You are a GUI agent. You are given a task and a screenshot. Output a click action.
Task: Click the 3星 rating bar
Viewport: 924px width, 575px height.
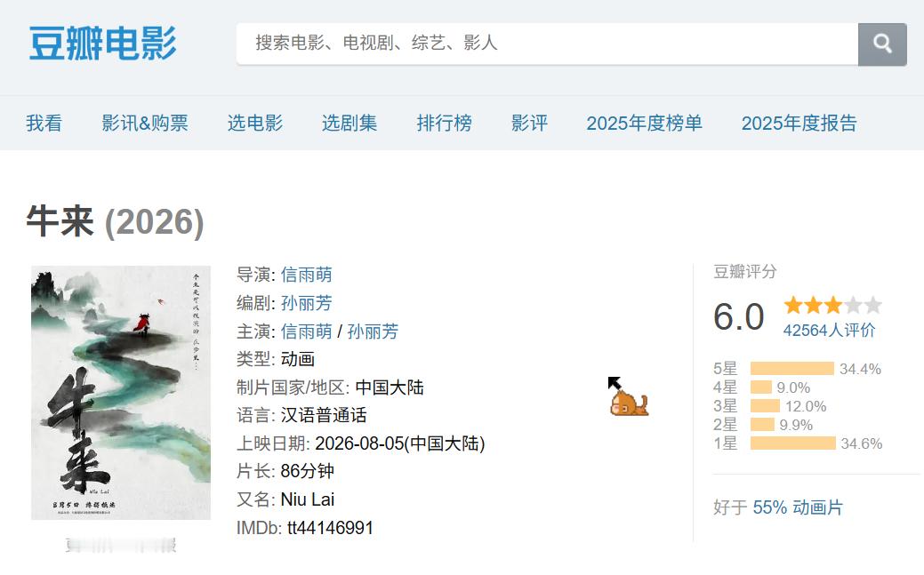pyautogui.click(x=765, y=406)
